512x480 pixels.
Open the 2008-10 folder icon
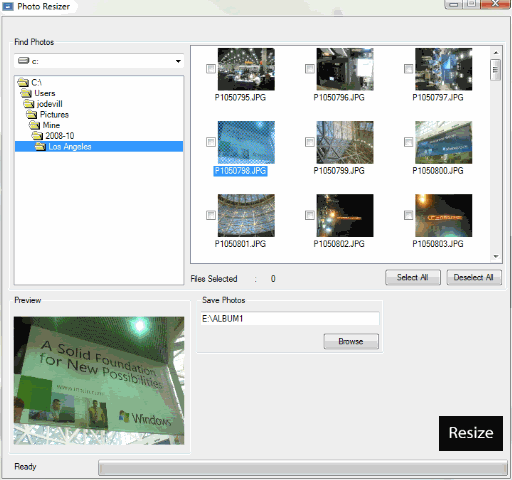[x=37, y=136]
